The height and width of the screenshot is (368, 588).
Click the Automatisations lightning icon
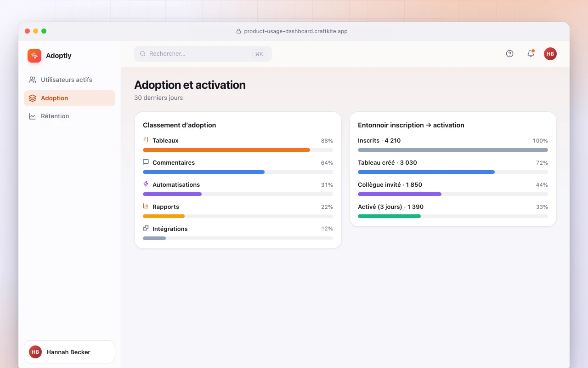(x=146, y=184)
